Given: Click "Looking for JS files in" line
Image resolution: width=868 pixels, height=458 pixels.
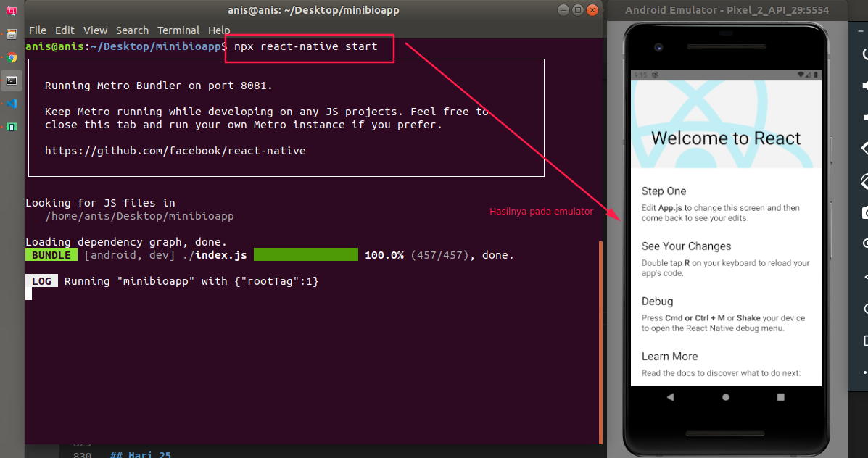Looking at the screenshot, I should (100, 203).
